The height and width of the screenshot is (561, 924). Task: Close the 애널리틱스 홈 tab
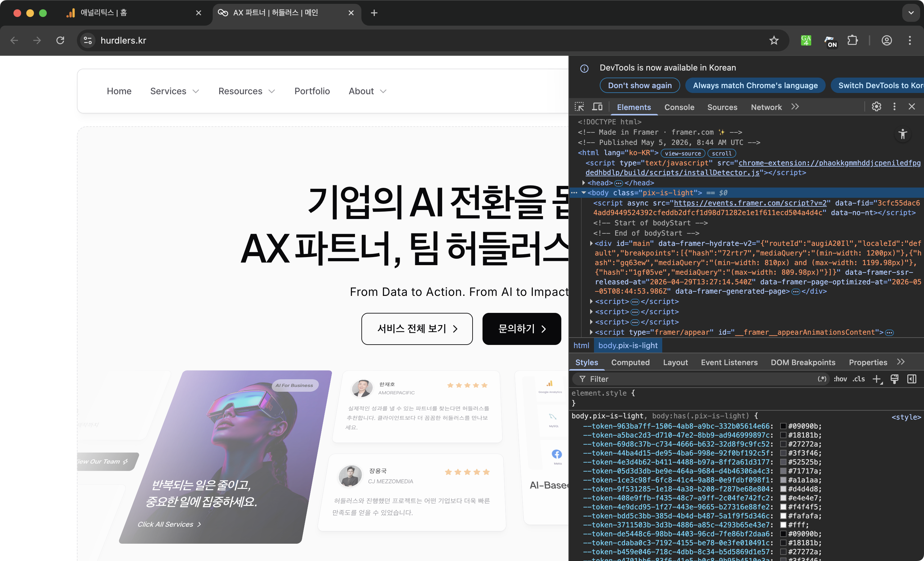[x=199, y=13]
